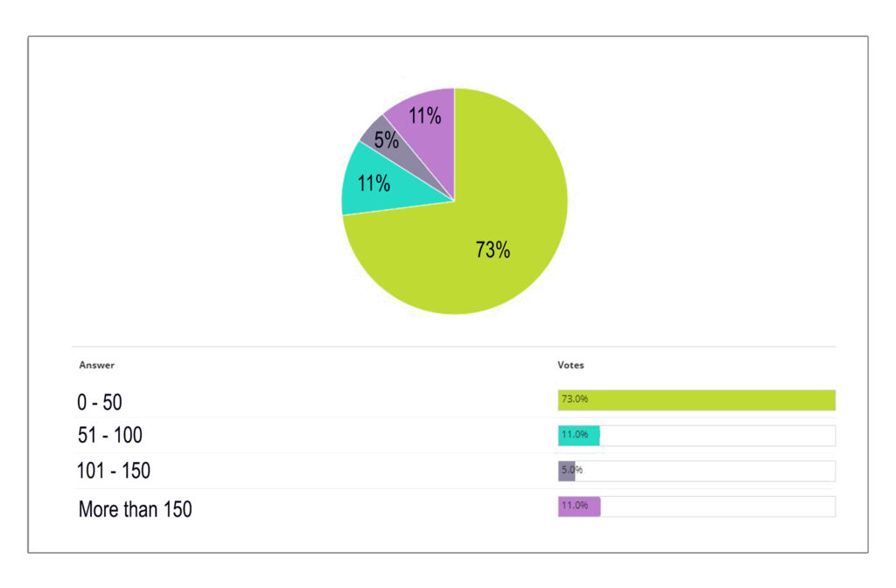The width and height of the screenshot is (896, 588).
Task: Click the gray 5.0% vote bar
Action: [x=566, y=471]
